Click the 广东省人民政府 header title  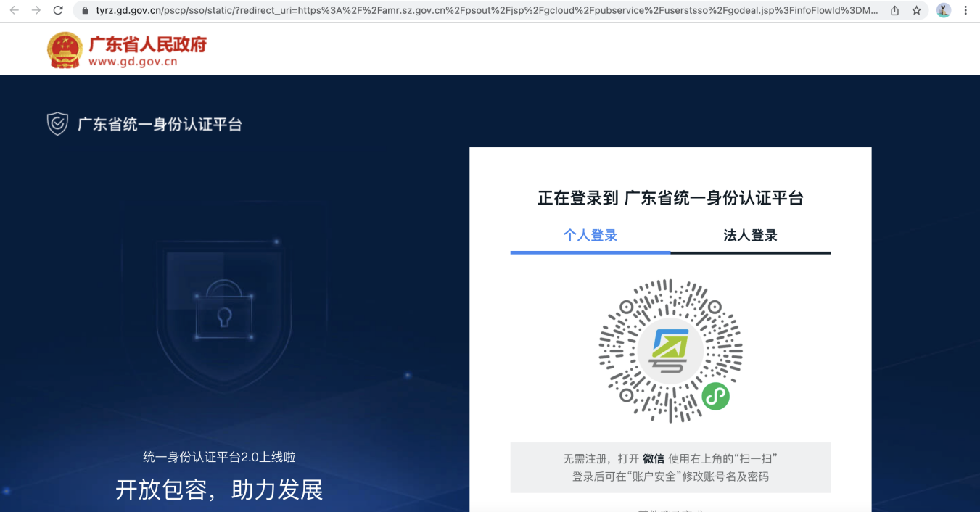147,44
